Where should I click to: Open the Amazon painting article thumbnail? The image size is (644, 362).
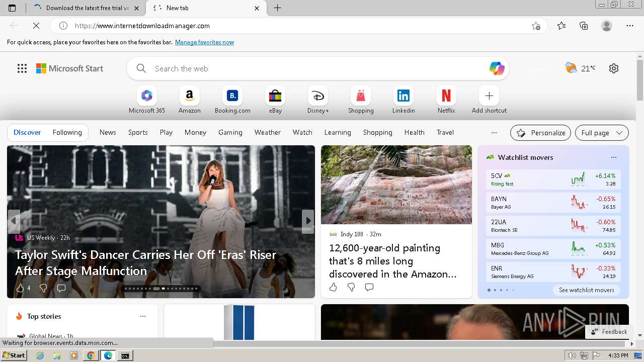396,185
